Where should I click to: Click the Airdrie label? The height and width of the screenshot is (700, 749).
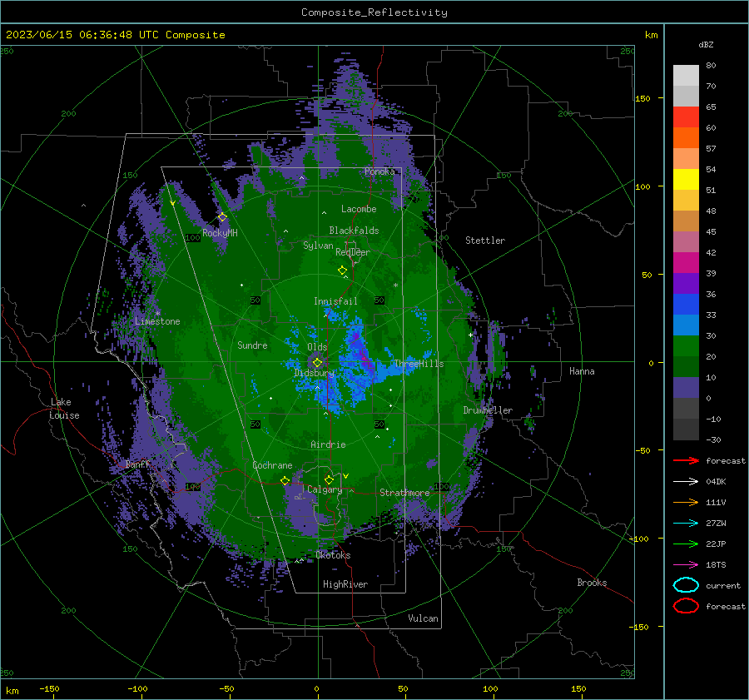click(x=328, y=444)
